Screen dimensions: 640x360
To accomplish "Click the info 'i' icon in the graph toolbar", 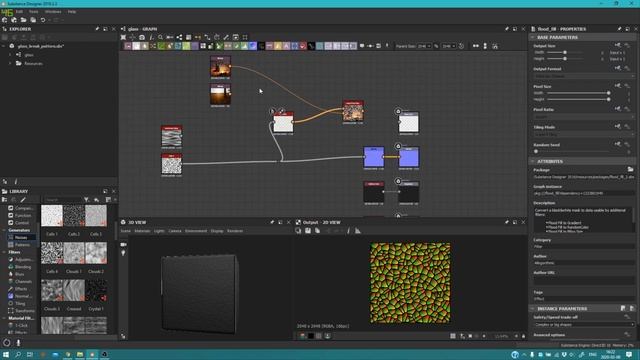I will (151, 37).
